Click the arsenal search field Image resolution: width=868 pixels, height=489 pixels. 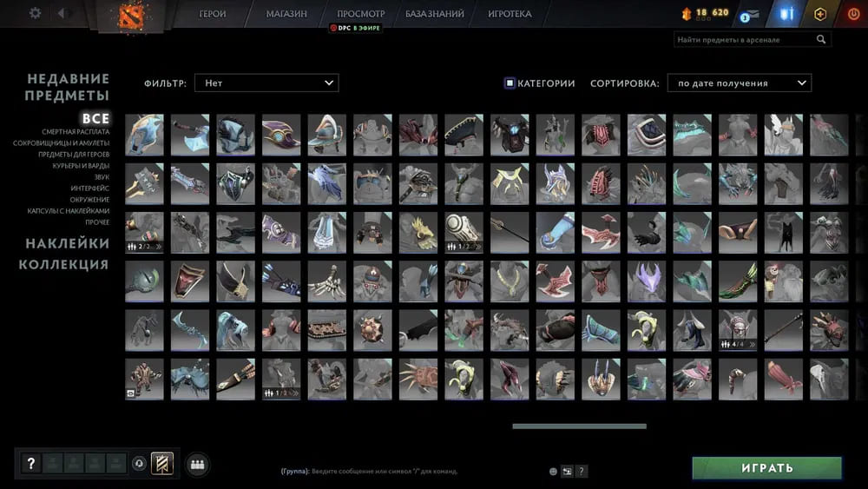(x=745, y=40)
